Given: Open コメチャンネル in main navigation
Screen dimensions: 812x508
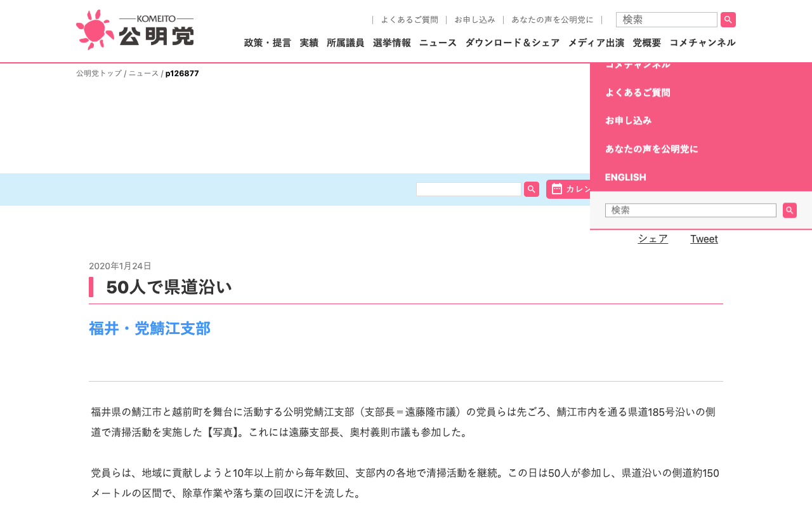Looking at the screenshot, I should click(702, 43).
